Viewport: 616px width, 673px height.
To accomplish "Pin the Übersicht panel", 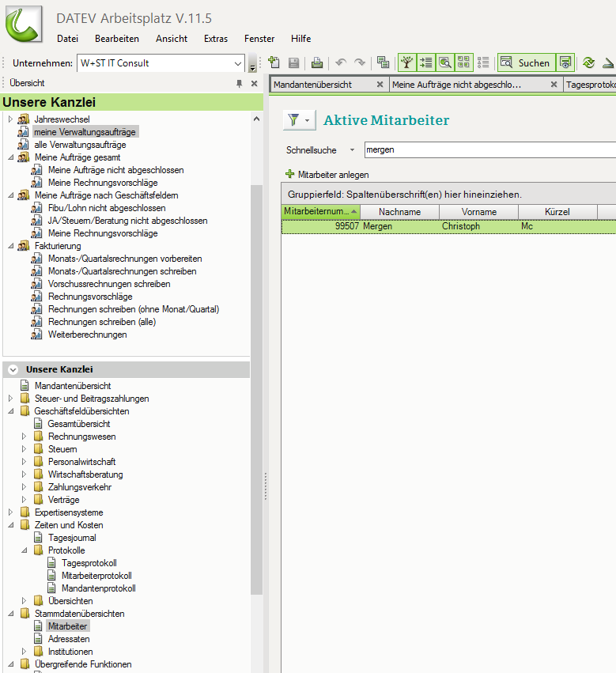I will (x=240, y=83).
